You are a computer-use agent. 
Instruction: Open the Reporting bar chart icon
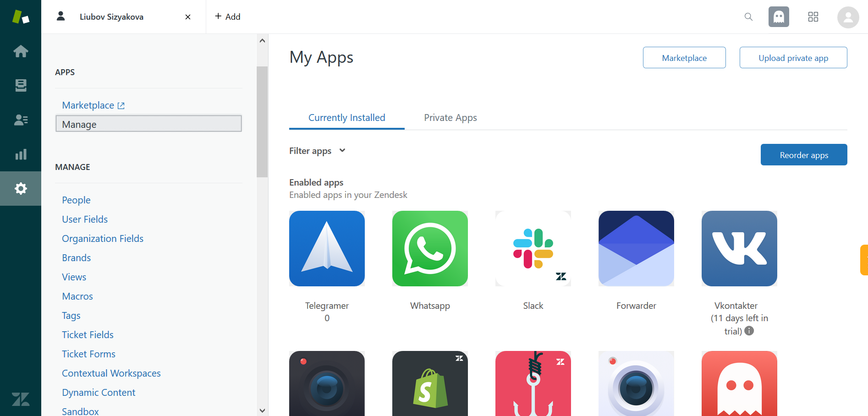pyautogui.click(x=21, y=154)
